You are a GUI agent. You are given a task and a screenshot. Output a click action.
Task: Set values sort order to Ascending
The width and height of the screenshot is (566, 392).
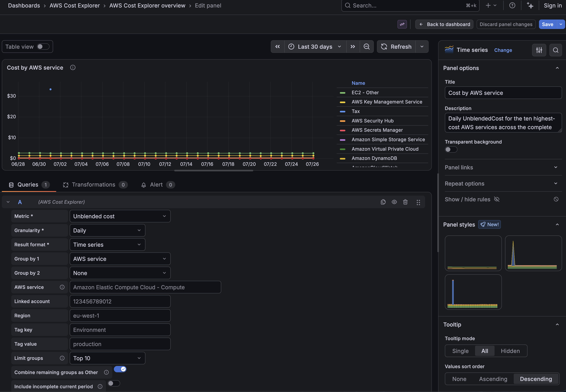pyautogui.click(x=493, y=379)
